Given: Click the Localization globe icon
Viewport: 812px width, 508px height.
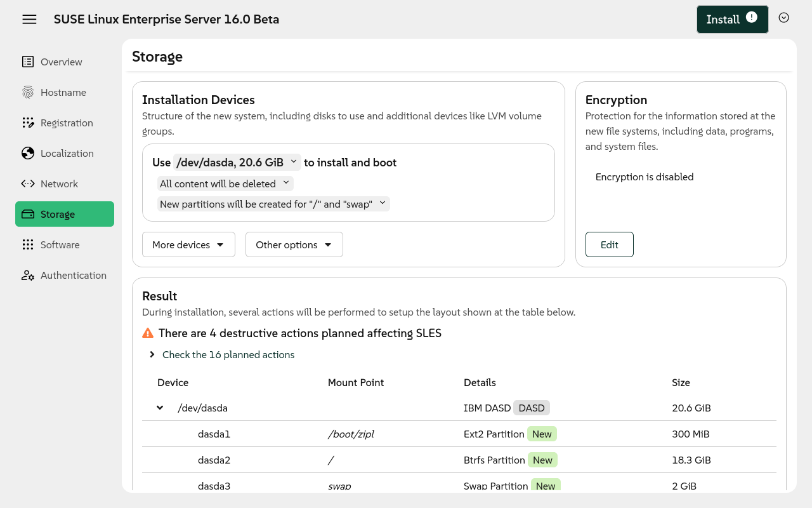Looking at the screenshot, I should coord(28,153).
